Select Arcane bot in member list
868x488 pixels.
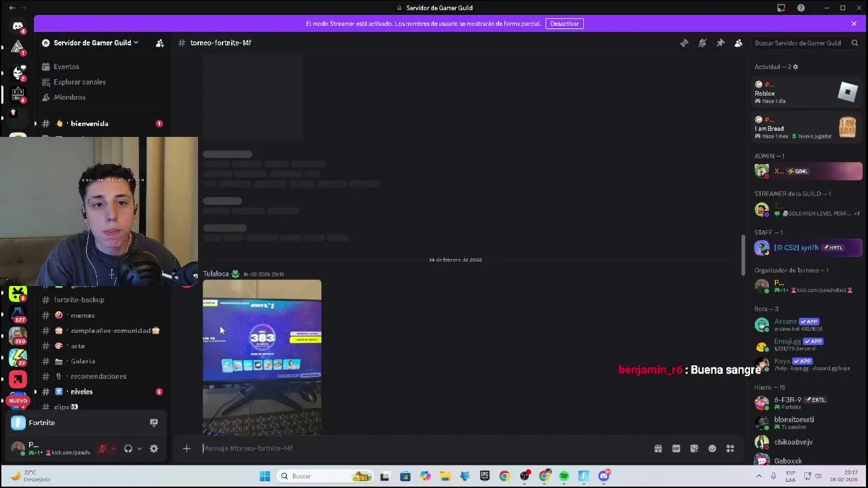807,325
